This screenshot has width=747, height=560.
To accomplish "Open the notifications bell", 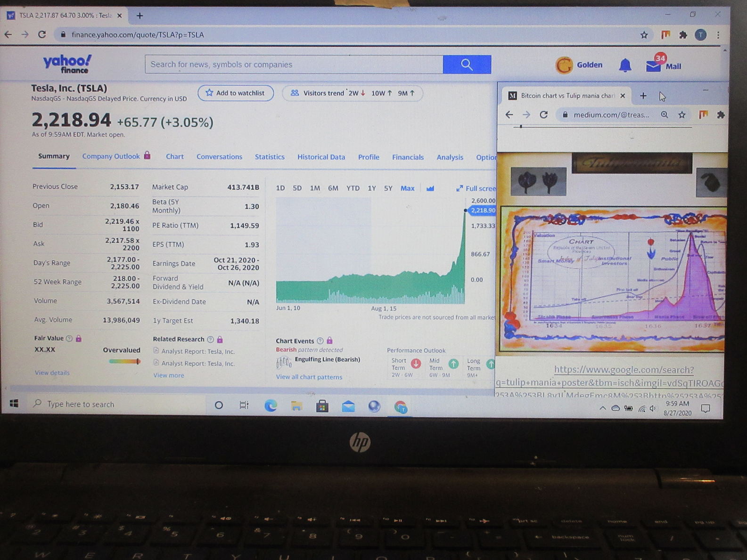I will pos(625,65).
